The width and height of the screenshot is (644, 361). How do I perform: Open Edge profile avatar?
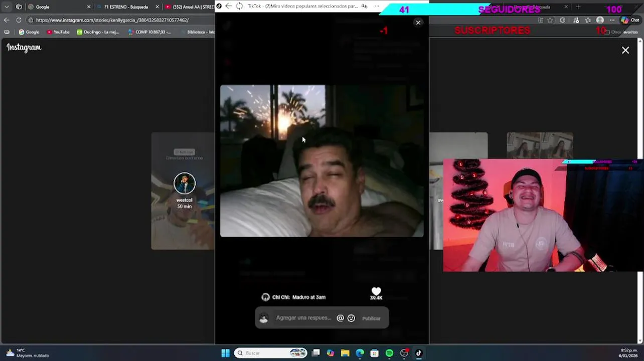600,20
